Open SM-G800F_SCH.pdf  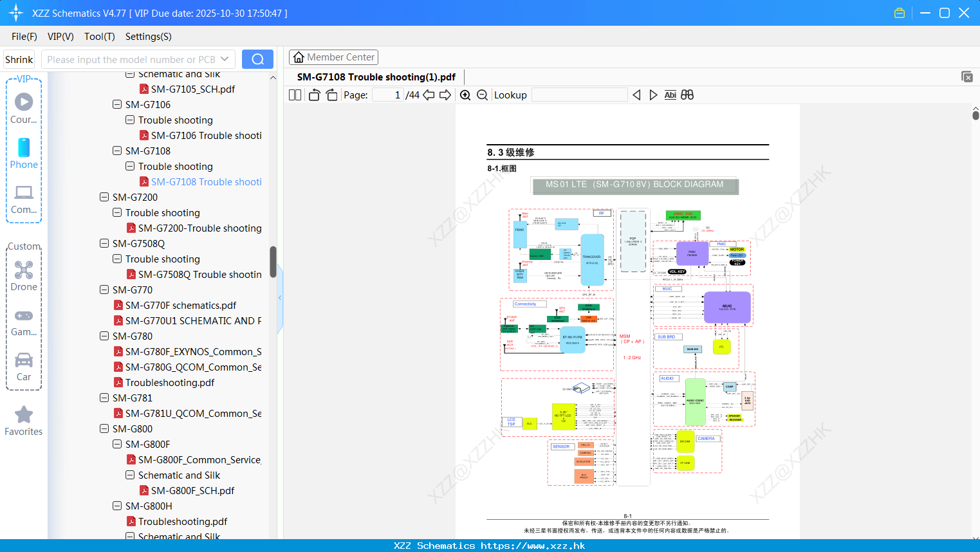pos(193,490)
